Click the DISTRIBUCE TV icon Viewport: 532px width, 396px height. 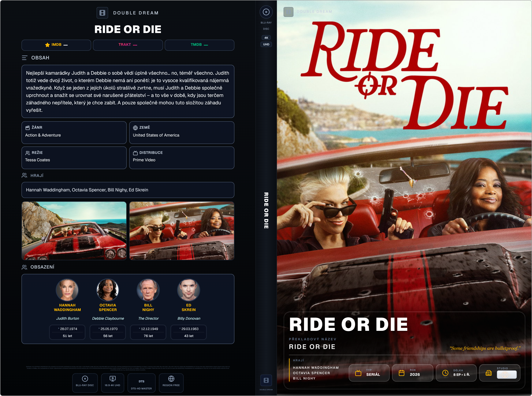pyautogui.click(x=135, y=153)
